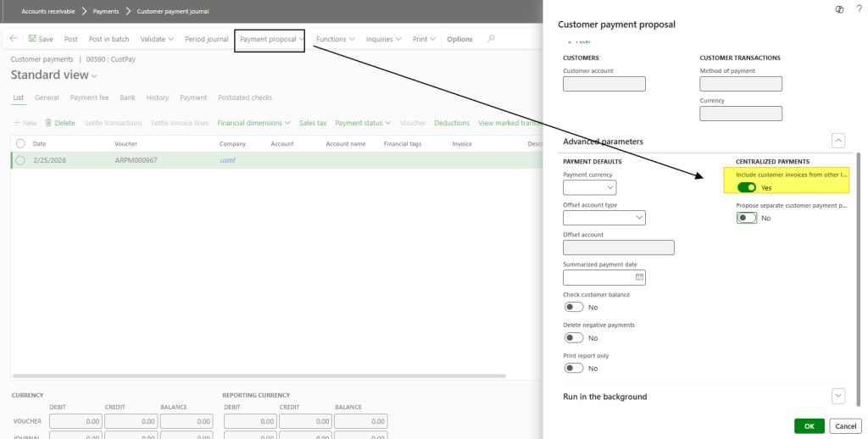
Task: Click the search magnifier icon in toolbar
Action: [491, 39]
